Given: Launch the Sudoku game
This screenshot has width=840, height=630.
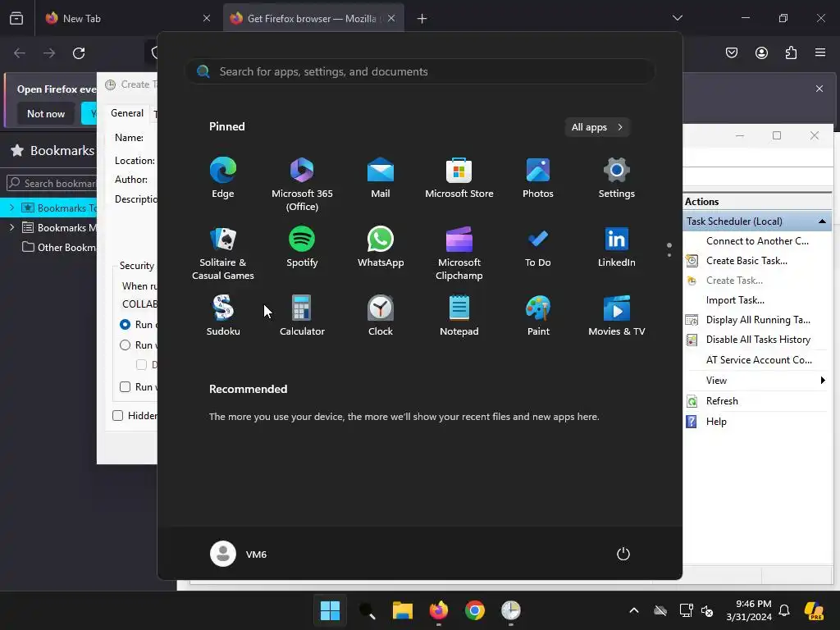Looking at the screenshot, I should point(223,316).
